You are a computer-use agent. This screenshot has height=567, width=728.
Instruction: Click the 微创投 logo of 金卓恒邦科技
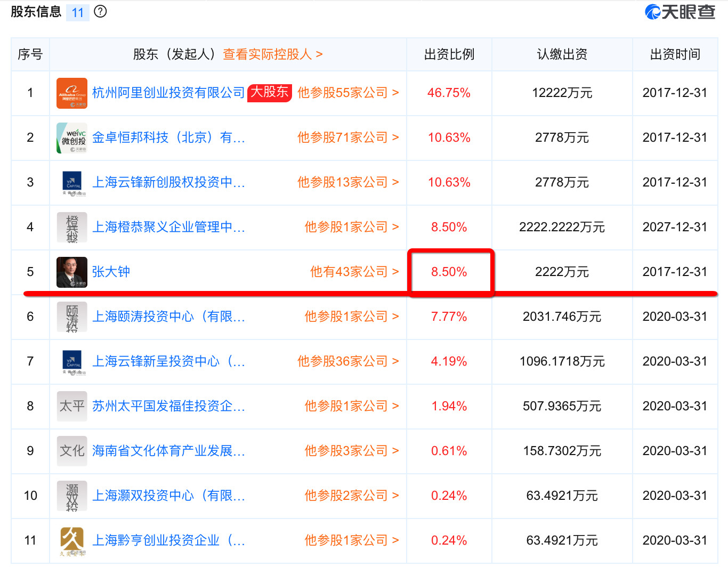coord(72,137)
